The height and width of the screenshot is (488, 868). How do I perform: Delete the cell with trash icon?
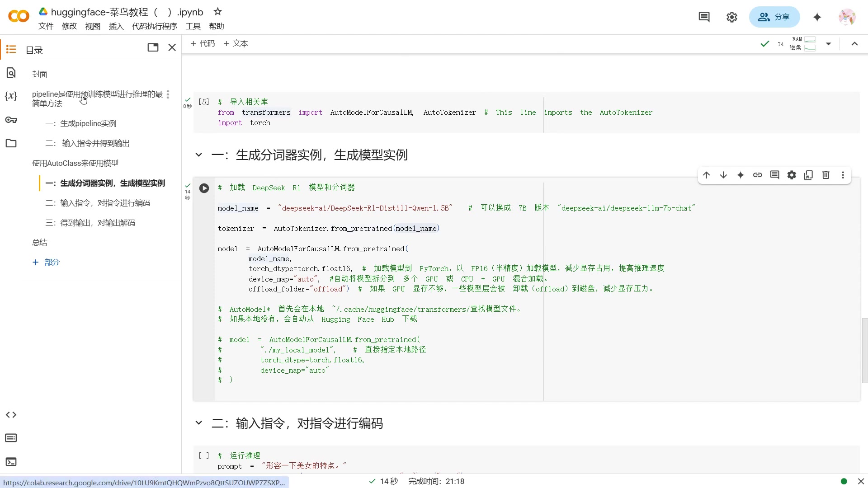(x=826, y=175)
